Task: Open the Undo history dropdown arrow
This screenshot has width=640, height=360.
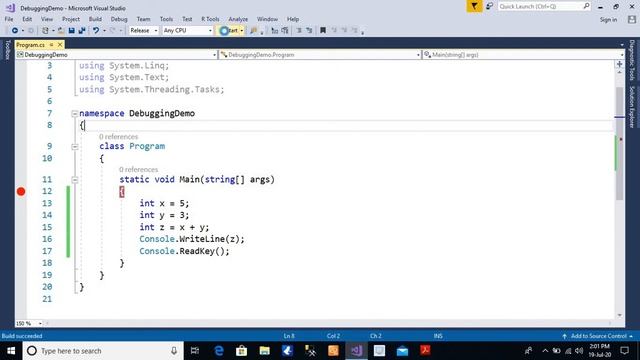Action: click(104, 31)
